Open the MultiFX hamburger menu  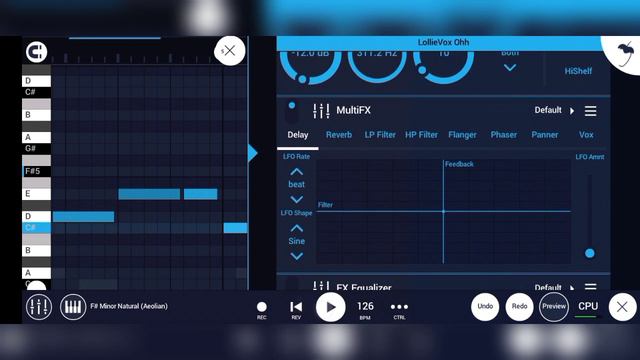(590, 111)
